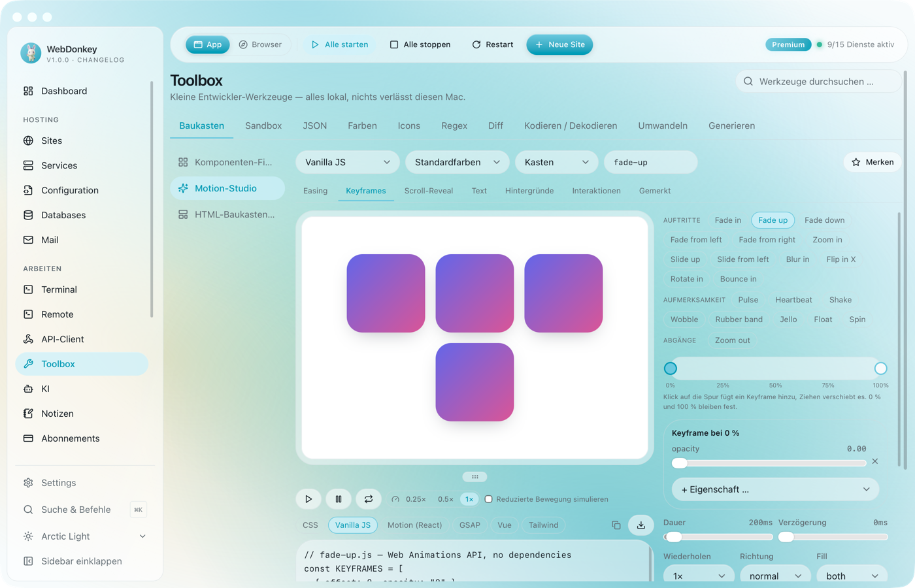Click the WebDonkey logo avatar

(31, 53)
